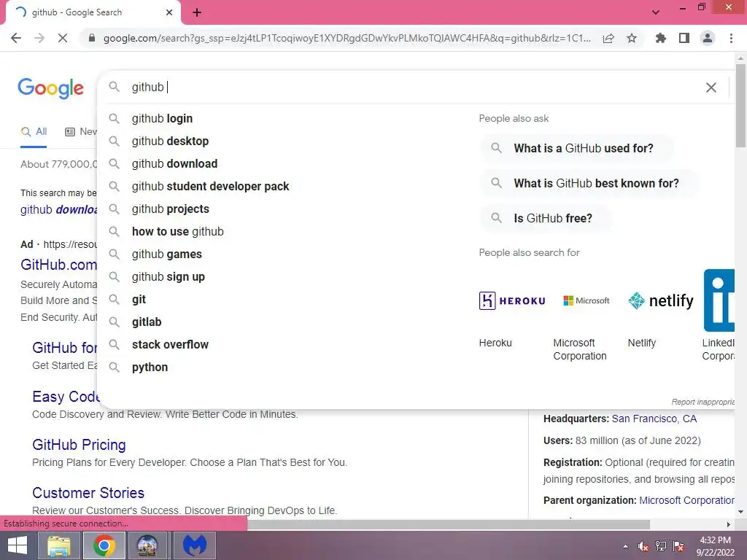747x560 pixels.
Task: Open tab search dropdown chevron
Action: [x=656, y=12]
